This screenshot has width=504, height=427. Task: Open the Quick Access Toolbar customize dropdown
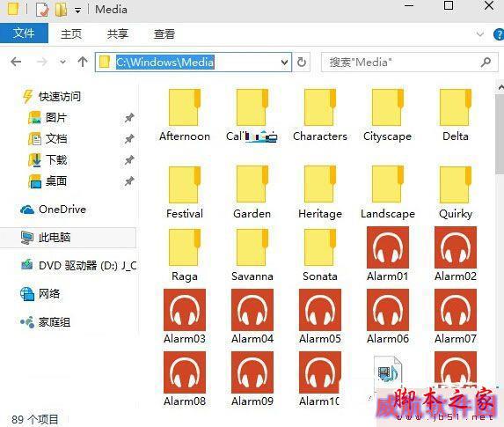pyautogui.click(x=77, y=11)
